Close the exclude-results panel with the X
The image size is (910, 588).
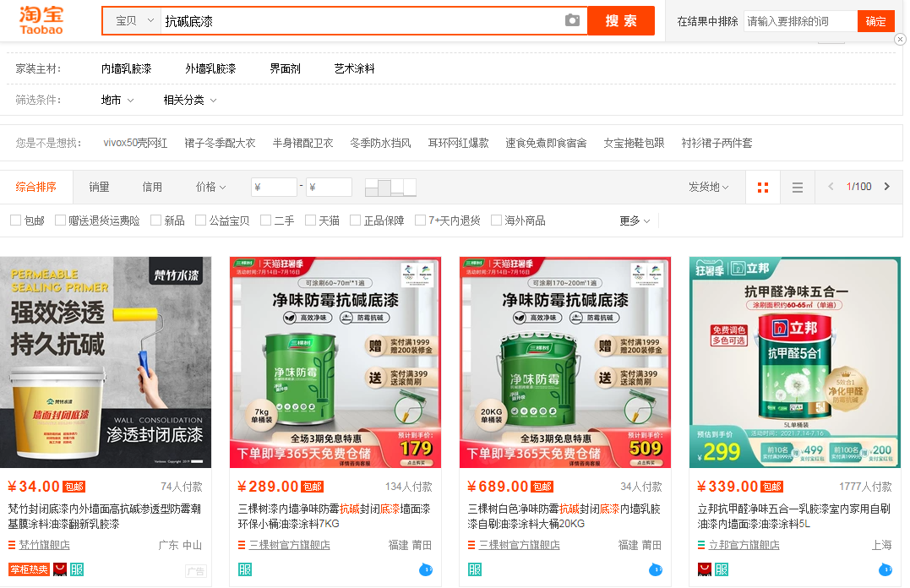coord(900,40)
